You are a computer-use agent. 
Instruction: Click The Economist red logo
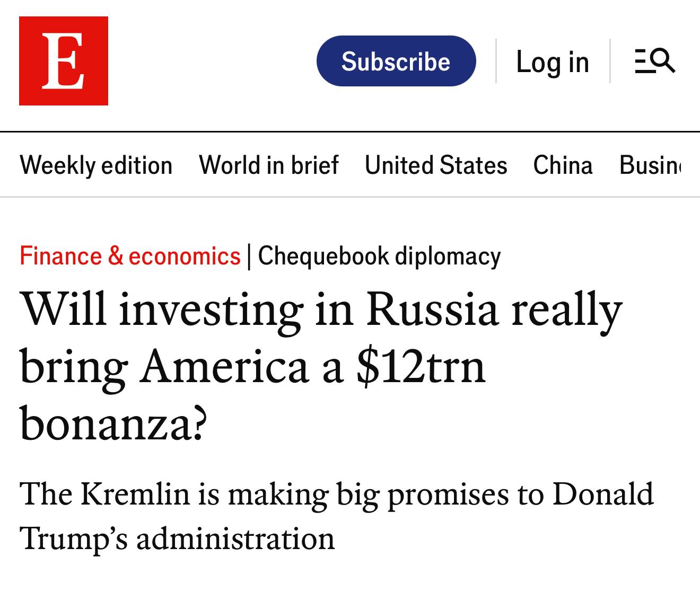point(64,61)
